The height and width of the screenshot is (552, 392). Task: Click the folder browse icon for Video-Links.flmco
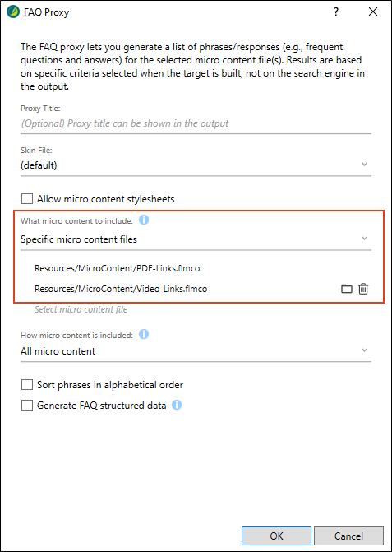347,289
